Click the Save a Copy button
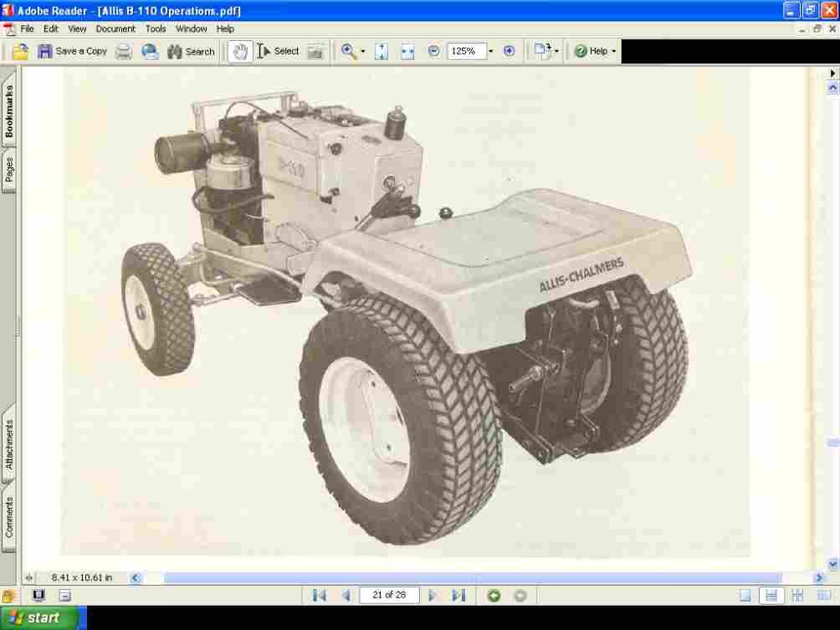The image size is (840, 630). [x=74, y=51]
